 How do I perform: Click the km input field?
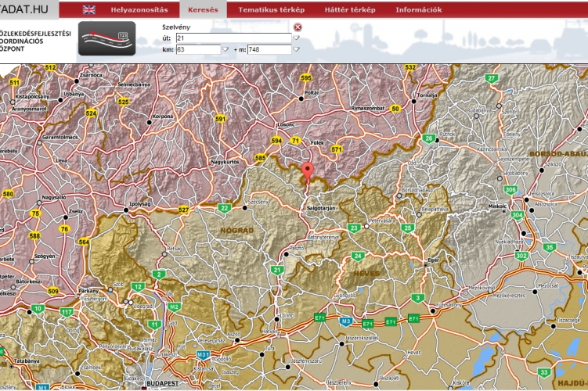tap(198, 49)
